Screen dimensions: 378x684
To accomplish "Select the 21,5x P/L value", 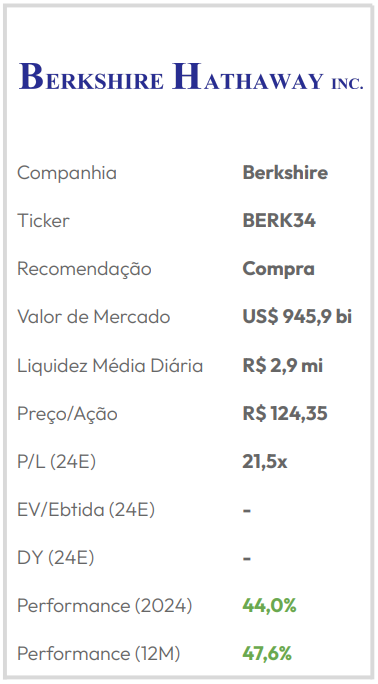I will coord(265,462).
